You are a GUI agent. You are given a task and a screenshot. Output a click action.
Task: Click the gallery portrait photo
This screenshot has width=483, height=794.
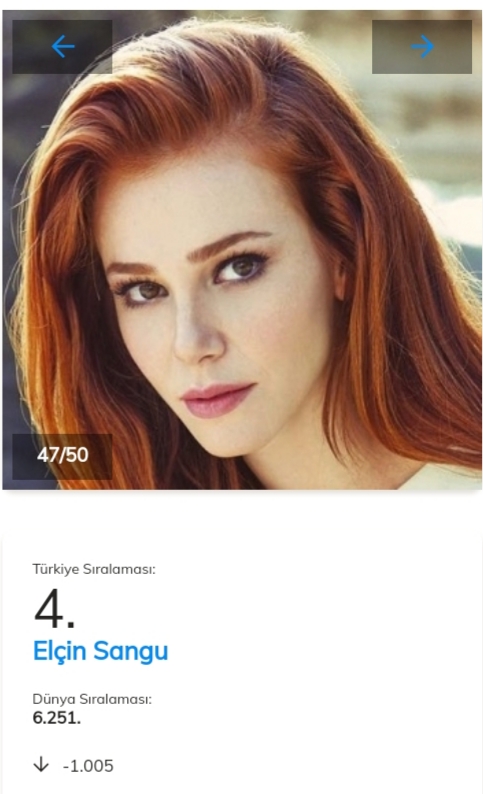[242, 250]
